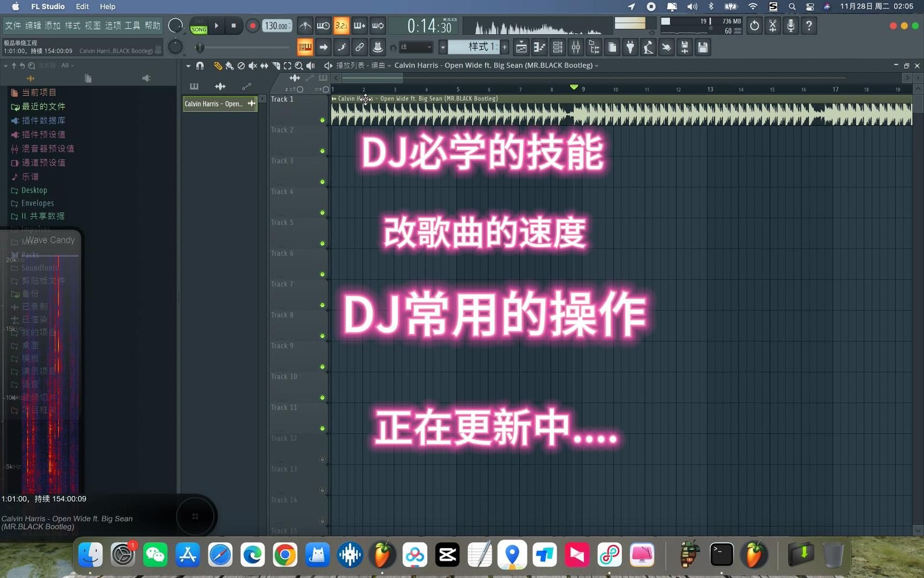This screenshot has height=578, width=924.
Task: Mute Track 5 via its green light
Action: (x=322, y=244)
